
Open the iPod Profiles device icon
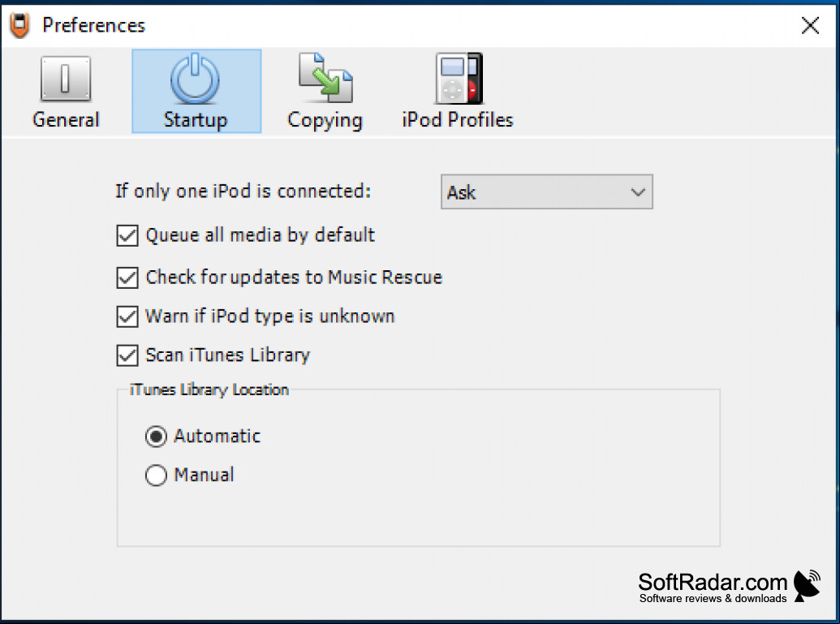[x=459, y=78]
